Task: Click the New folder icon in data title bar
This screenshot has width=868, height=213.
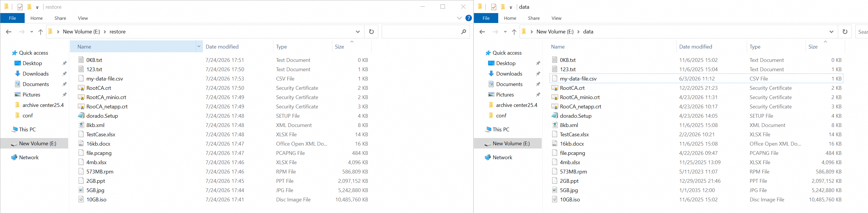Action: click(x=503, y=7)
